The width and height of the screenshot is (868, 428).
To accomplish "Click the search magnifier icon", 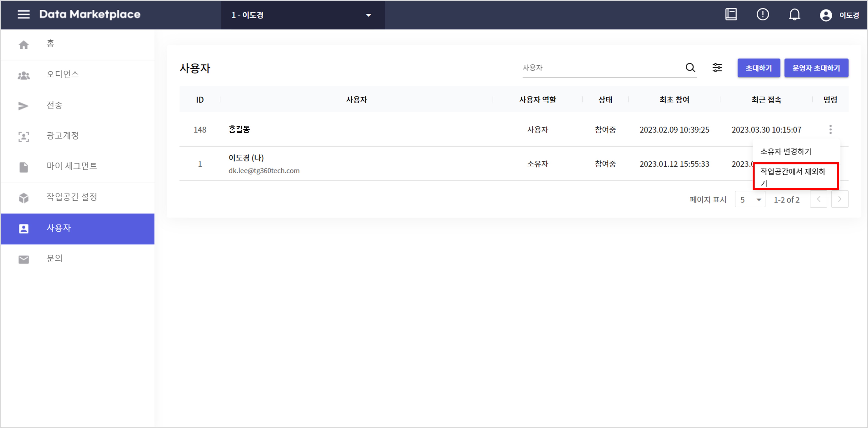I will 690,68.
